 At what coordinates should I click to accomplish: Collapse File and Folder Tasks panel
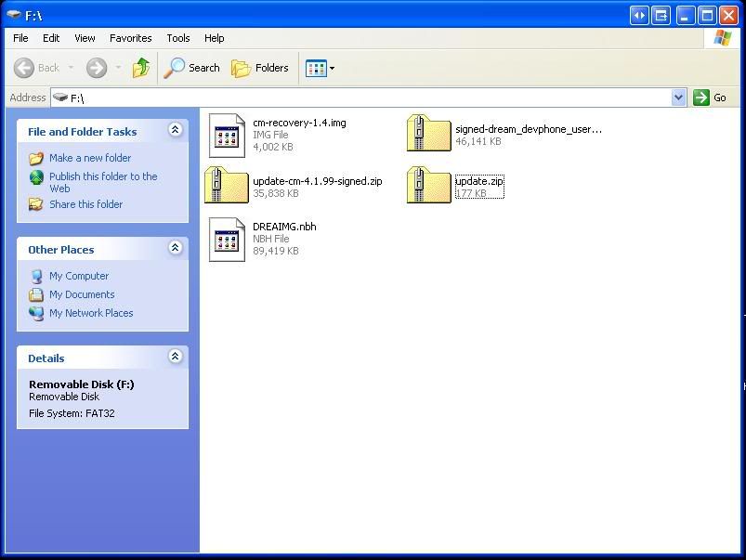(175, 130)
